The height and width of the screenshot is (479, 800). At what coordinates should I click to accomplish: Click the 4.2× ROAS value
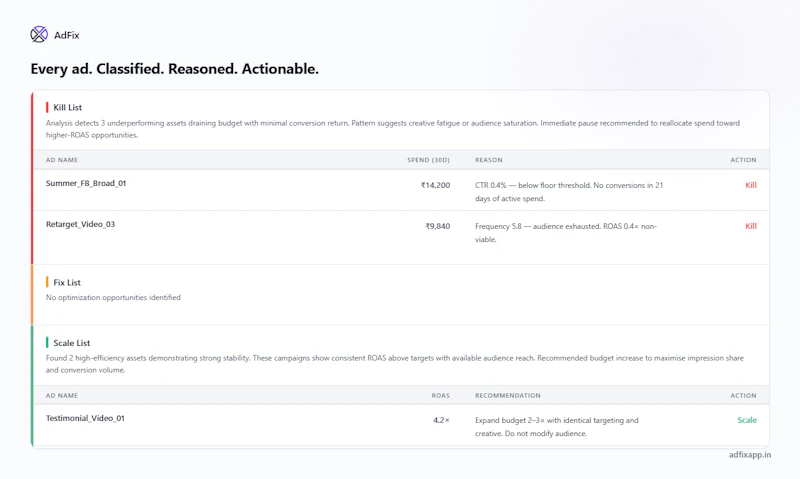pos(441,420)
